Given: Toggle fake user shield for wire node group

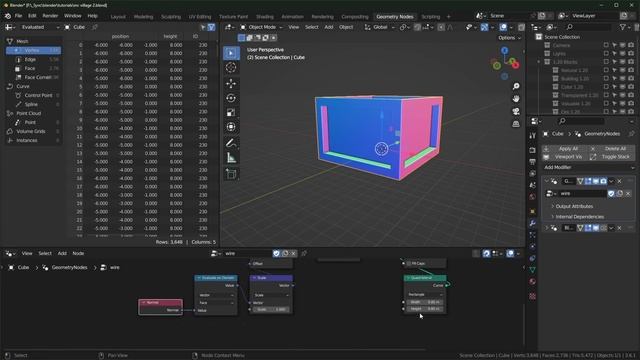Looking at the screenshot, I should tap(276, 253).
